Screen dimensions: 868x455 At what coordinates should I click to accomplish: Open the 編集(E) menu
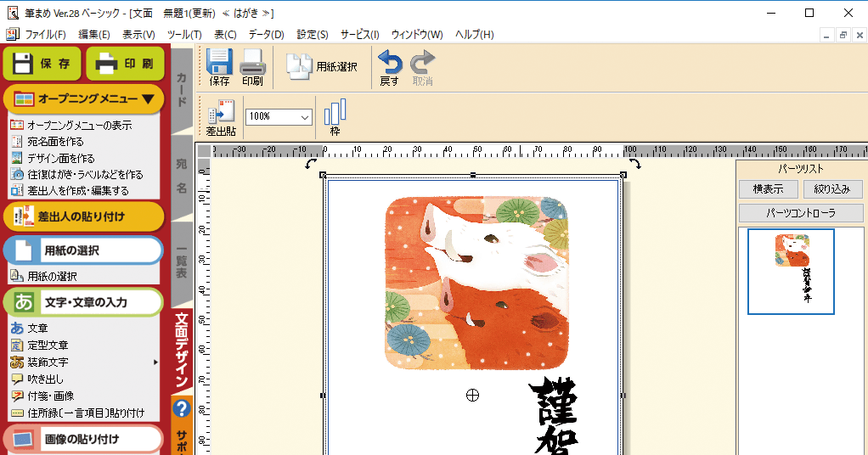(x=94, y=34)
